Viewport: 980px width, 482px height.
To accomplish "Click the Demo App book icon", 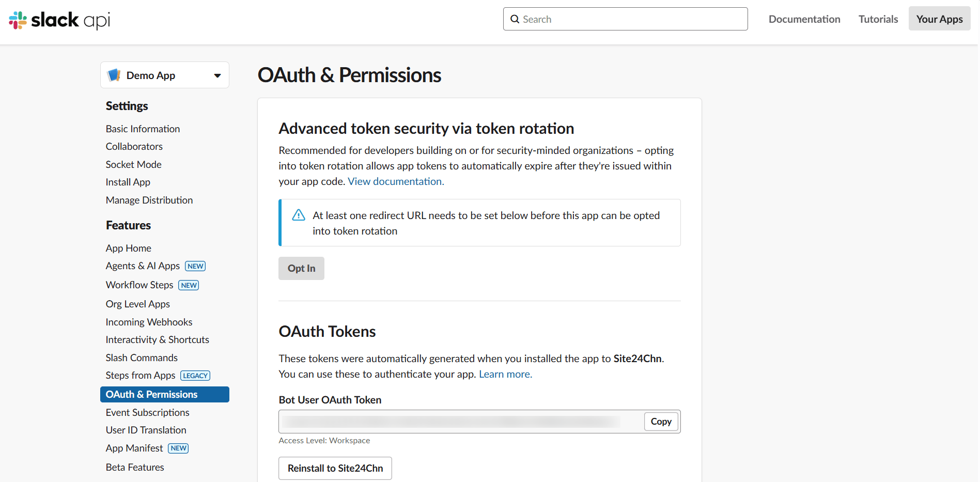I will 114,74.
